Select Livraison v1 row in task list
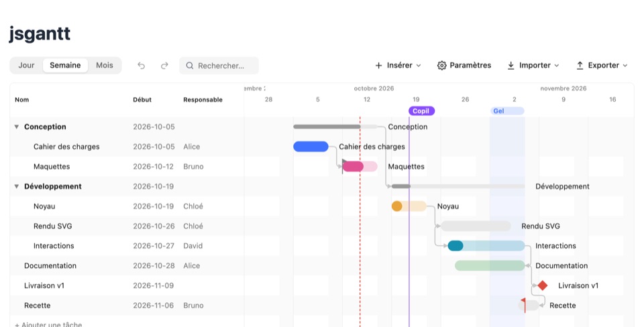This screenshot has height=327, width=644. coord(127,285)
